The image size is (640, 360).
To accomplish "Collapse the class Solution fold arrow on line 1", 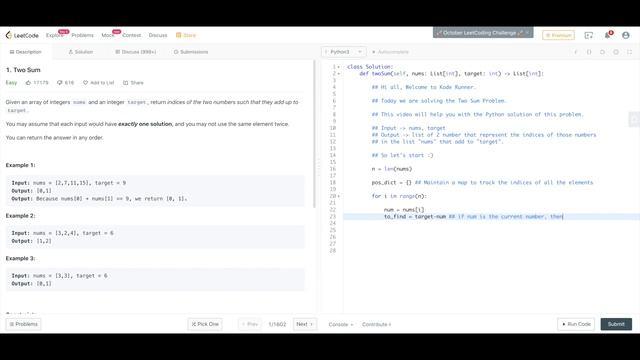I will coord(338,67).
